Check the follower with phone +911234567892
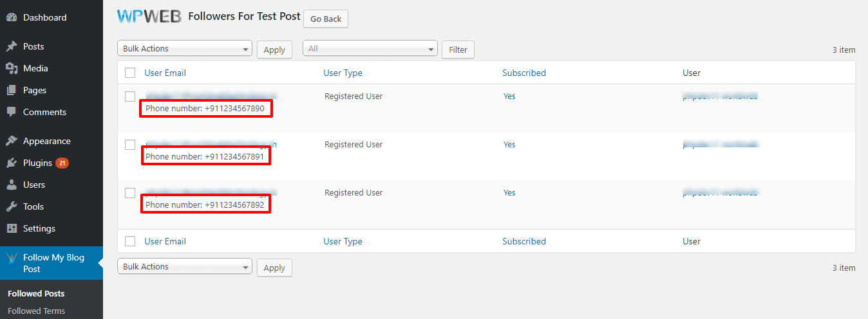The image size is (868, 319). click(130, 193)
